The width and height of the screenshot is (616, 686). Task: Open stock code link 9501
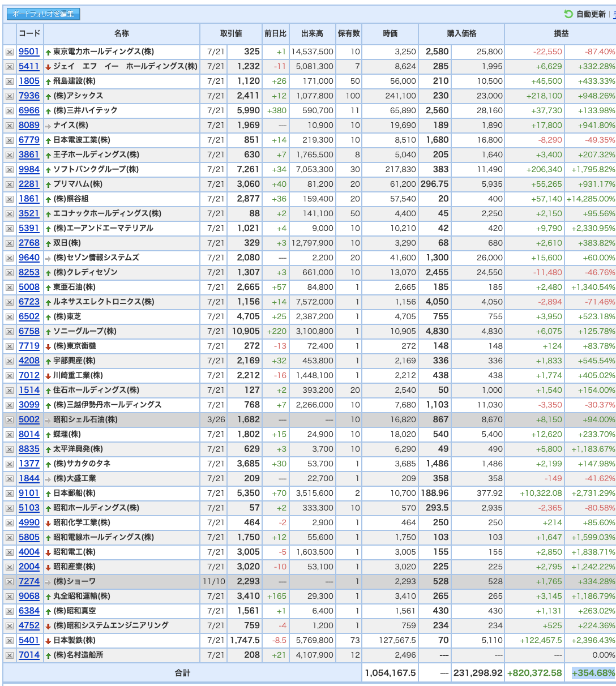coord(29,52)
